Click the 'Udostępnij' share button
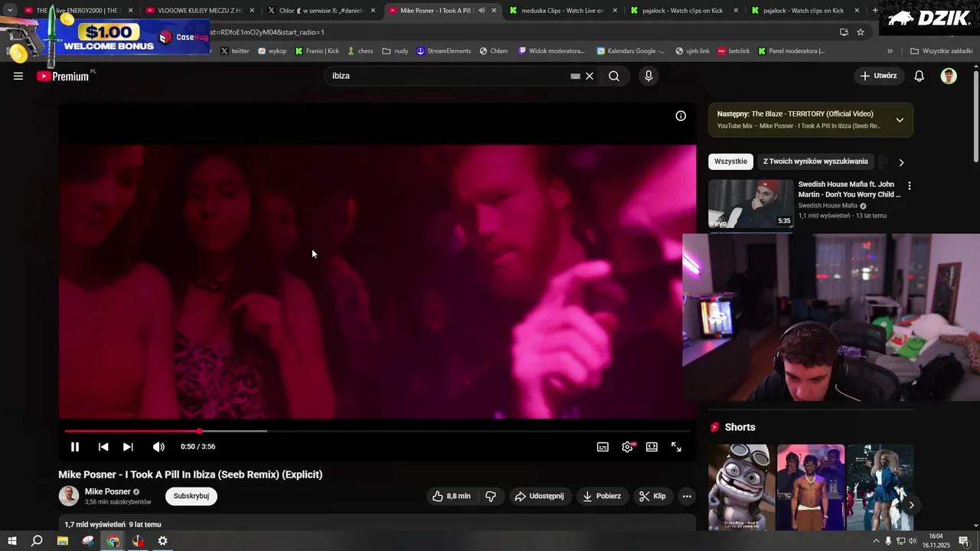The height and width of the screenshot is (551, 980). tap(540, 496)
